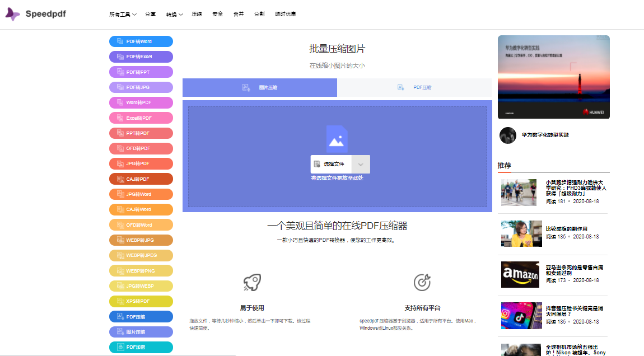Click the Excel转PDF sidebar button
This screenshot has width=644, height=356.
click(x=141, y=118)
